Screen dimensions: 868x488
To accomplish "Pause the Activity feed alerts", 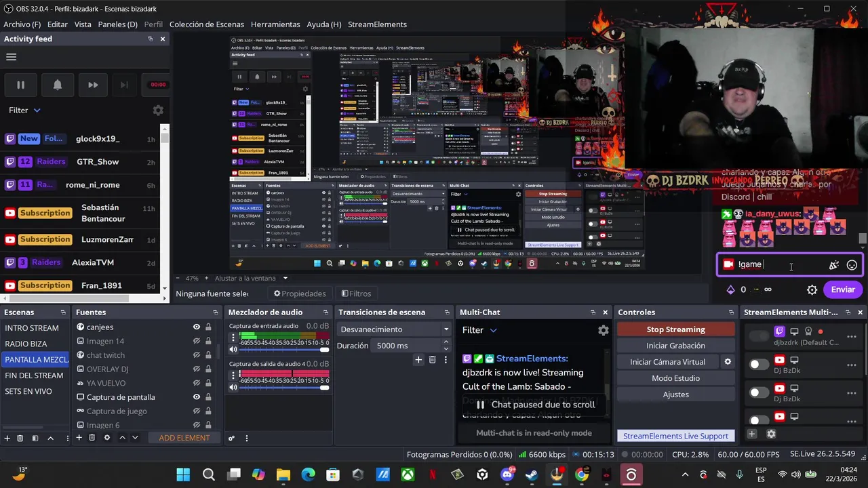I will coord(20,85).
